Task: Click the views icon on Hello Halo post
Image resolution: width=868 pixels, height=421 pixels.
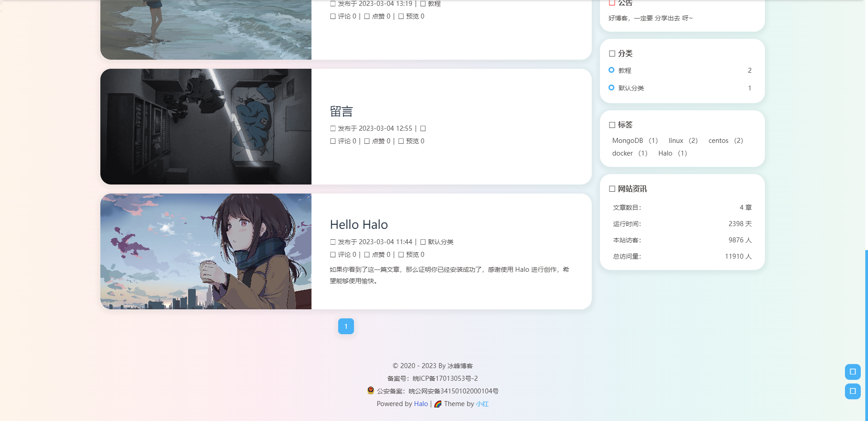Action: (x=401, y=254)
